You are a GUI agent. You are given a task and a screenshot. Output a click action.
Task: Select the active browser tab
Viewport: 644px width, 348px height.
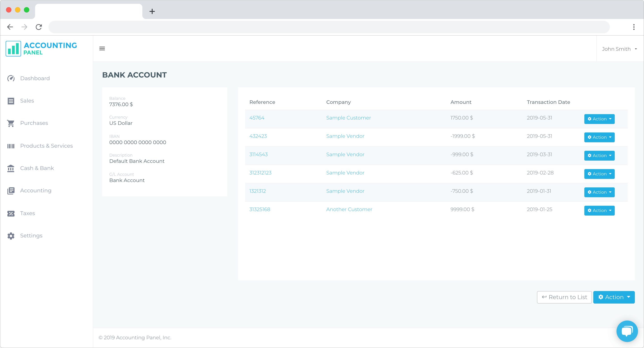point(89,11)
